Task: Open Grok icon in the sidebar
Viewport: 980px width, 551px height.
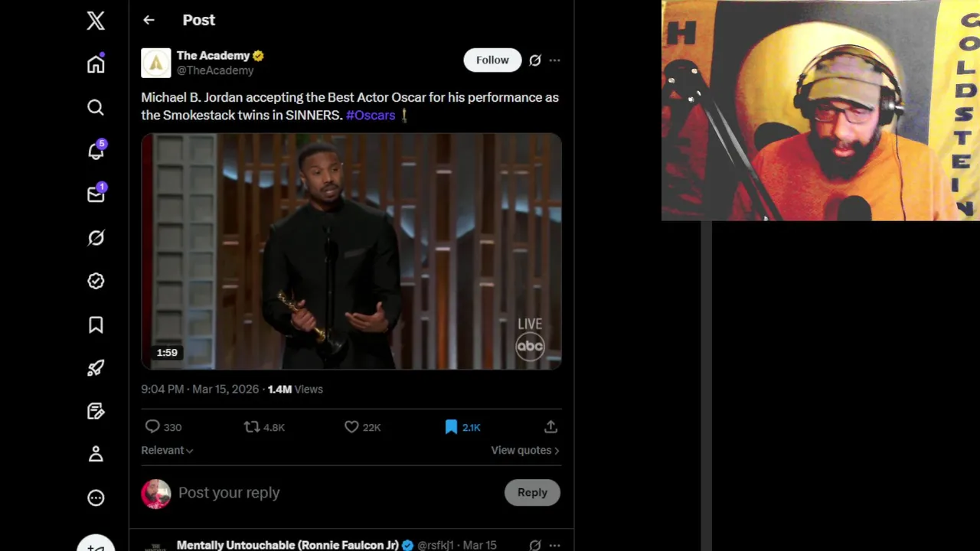Action: (96, 238)
